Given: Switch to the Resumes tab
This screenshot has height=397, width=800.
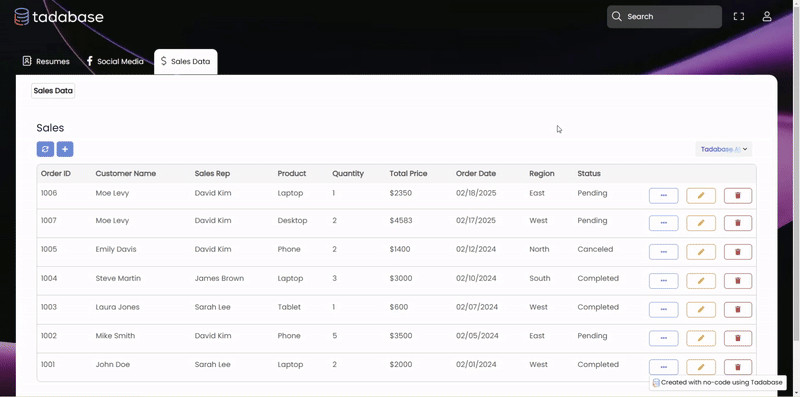Looking at the screenshot, I should (x=46, y=61).
